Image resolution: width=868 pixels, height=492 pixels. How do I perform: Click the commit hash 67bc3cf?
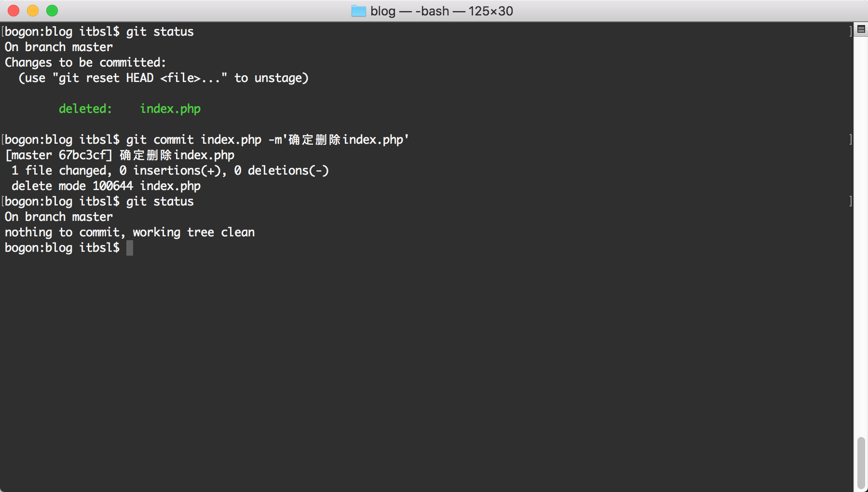tap(82, 155)
